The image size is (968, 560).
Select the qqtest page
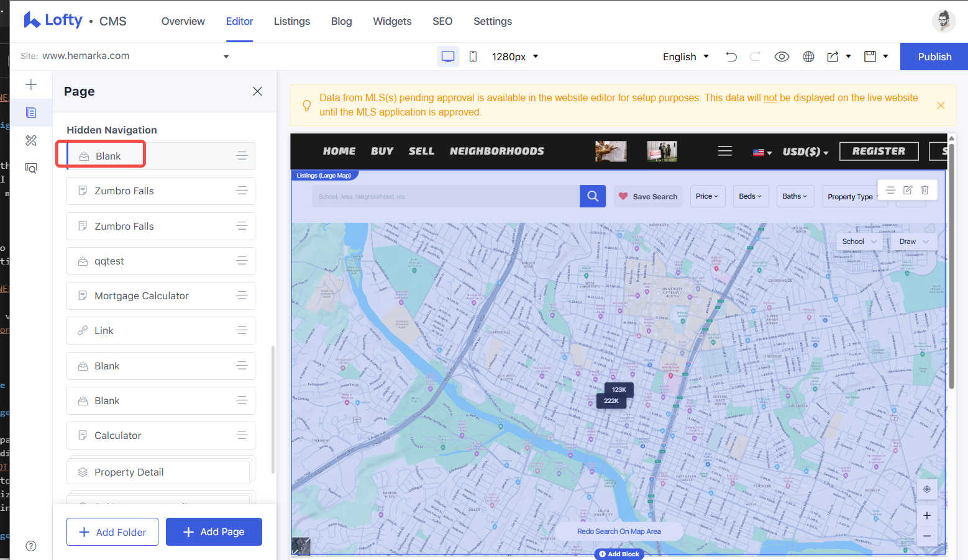161,261
